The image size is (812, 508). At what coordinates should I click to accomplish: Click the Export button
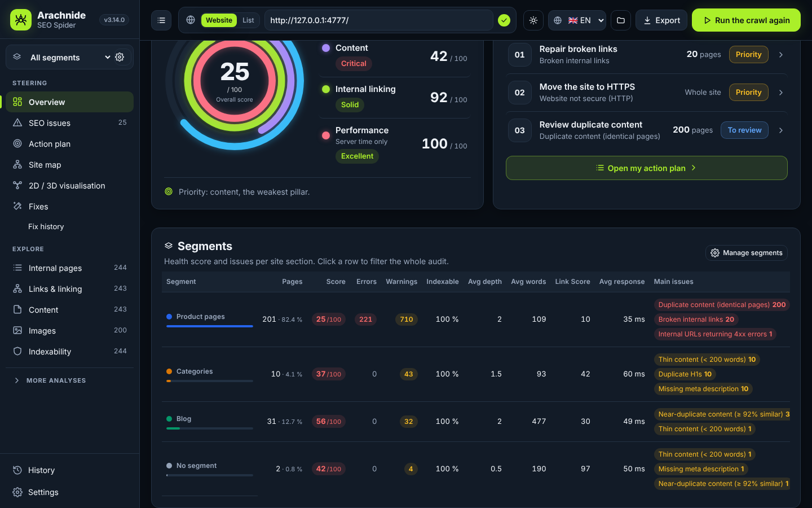(x=661, y=20)
